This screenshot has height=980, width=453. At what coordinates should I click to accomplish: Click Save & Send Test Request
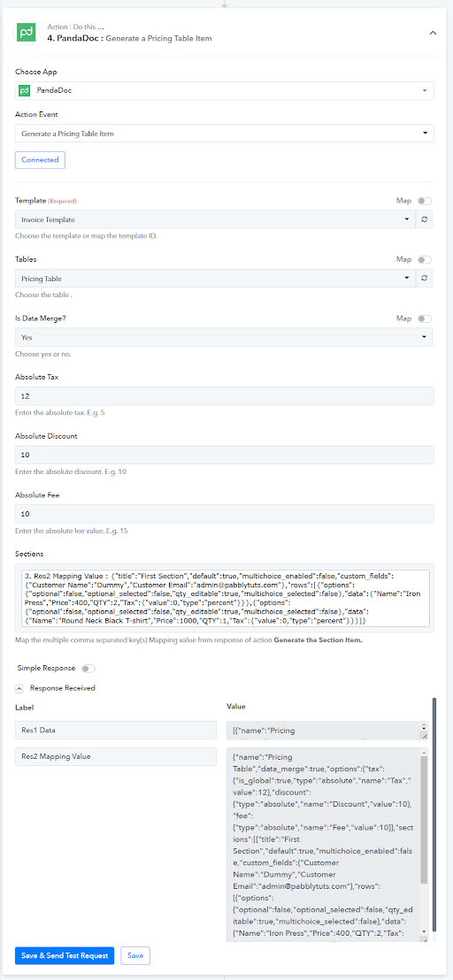tap(65, 955)
